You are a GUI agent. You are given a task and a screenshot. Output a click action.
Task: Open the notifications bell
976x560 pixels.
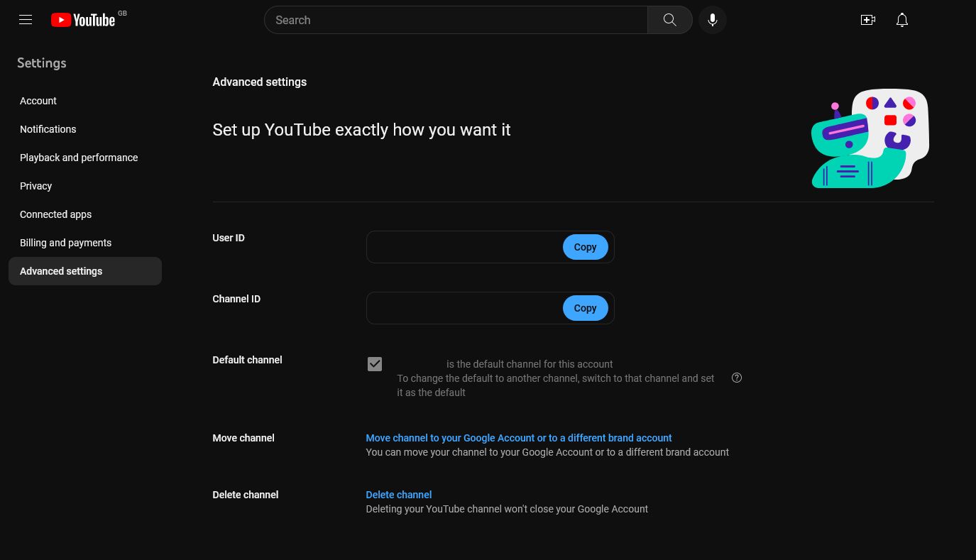902,20
